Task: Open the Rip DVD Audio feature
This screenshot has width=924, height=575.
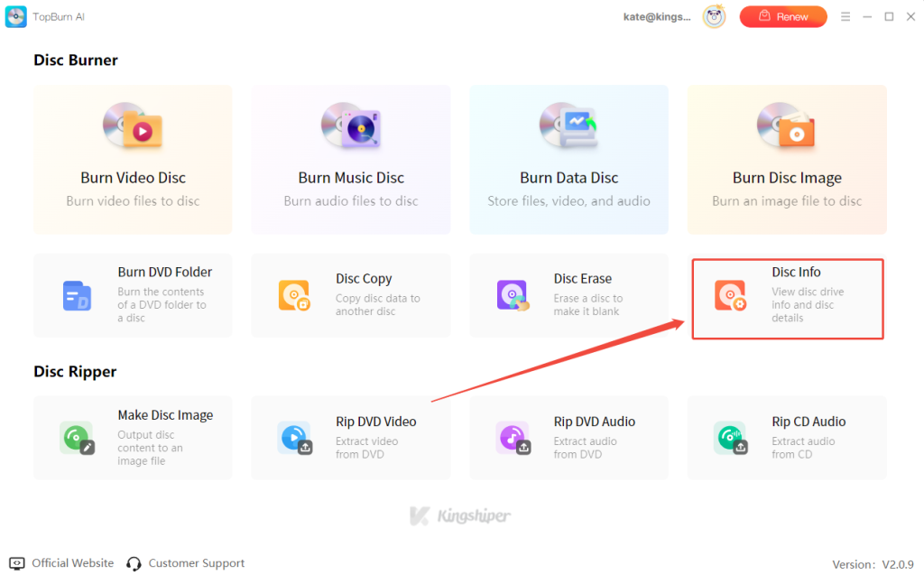Action: [568, 438]
